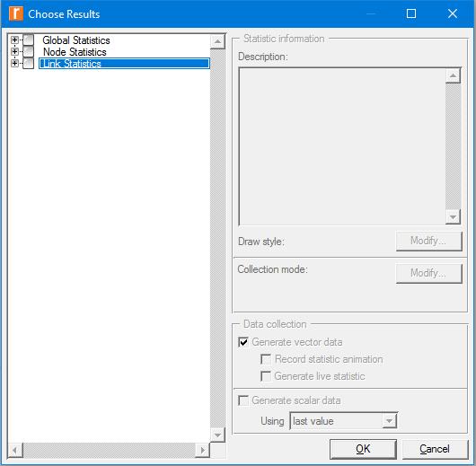Click the Riverbed app icon in title bar
The height and width of the screenshot is (466, 476).
coord(16,13)
